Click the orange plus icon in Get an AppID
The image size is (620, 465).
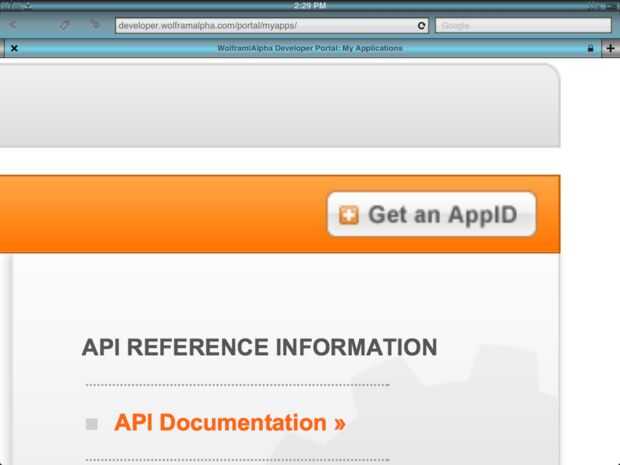[349, 215]
